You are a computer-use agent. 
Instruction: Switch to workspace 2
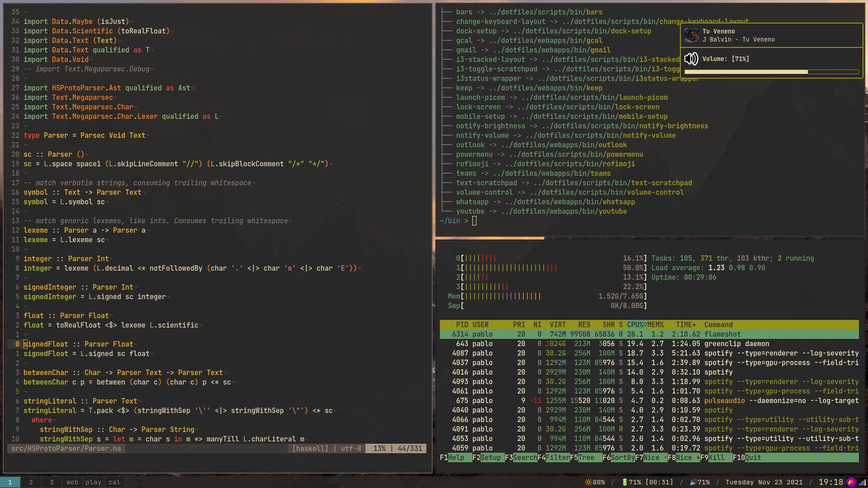click(x=31, y=482)
